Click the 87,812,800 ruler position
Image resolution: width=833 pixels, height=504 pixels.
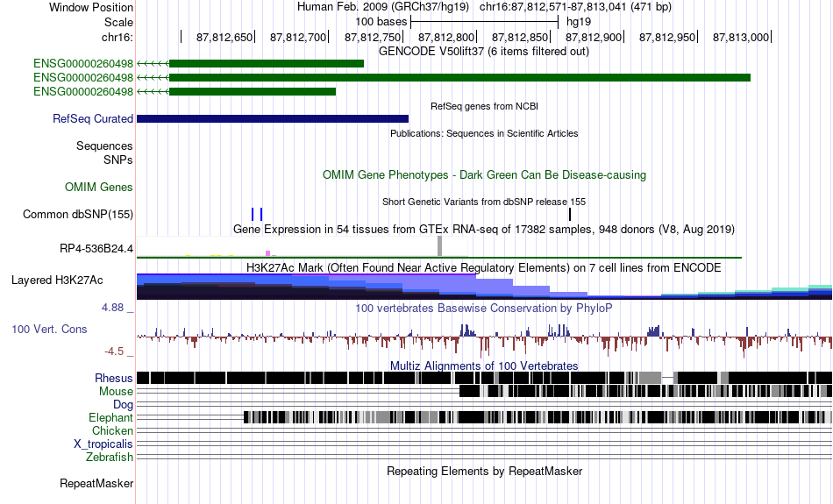(445, 37)
